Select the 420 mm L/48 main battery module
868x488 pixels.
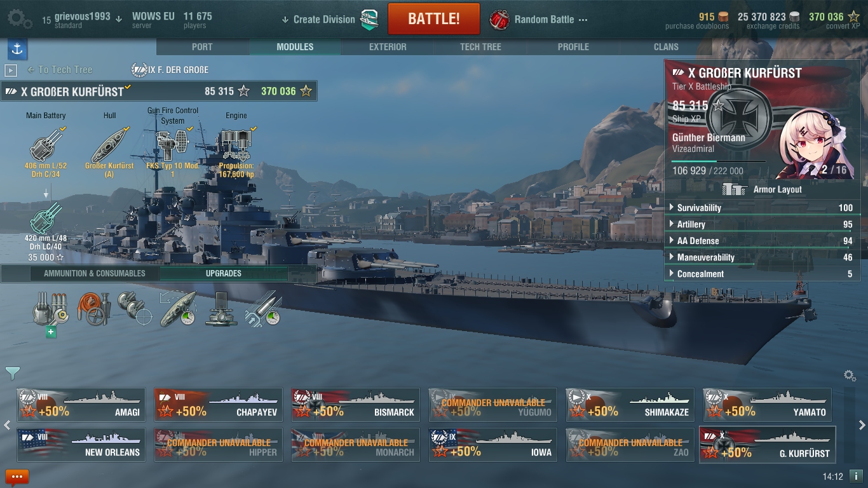pos(46,218)
